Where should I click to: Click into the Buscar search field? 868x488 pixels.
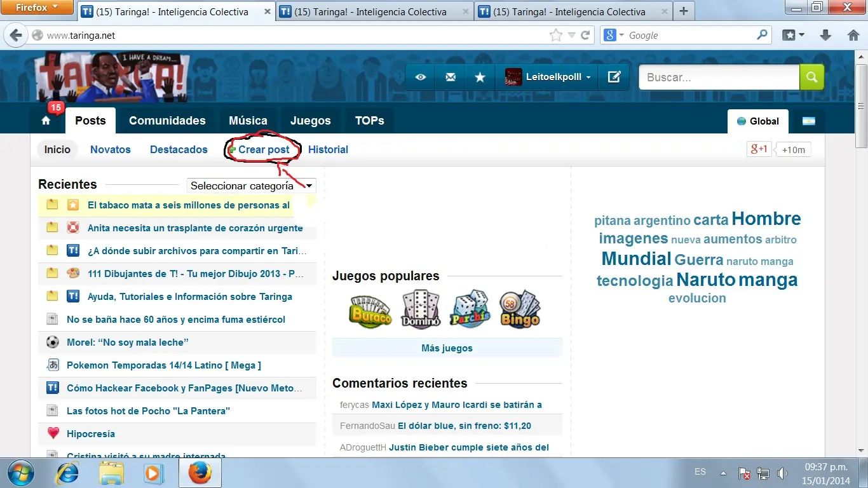point(719,77)
